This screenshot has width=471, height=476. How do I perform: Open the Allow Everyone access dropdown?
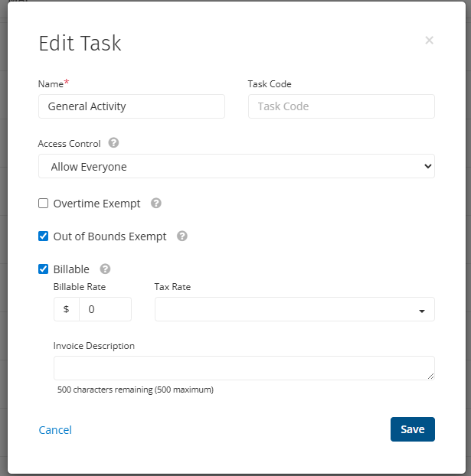click(236, 166)
